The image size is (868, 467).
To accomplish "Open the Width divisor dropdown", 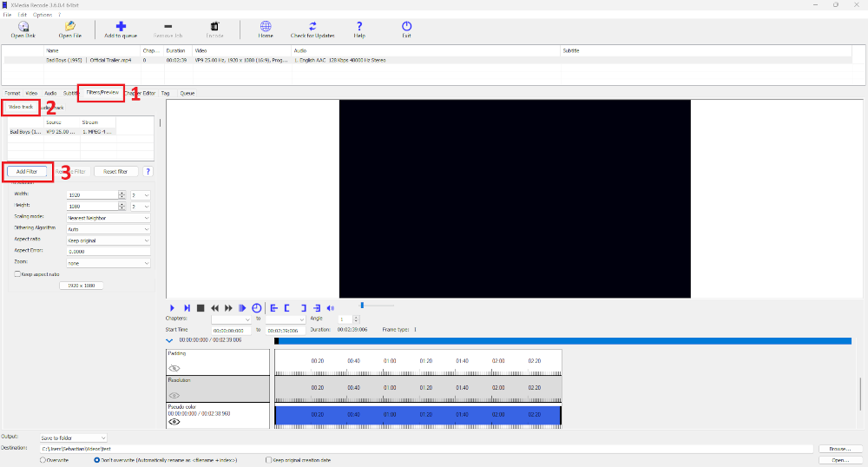I will (141, 194).
